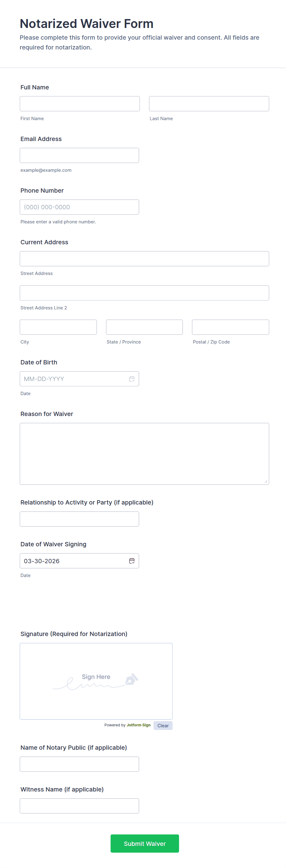
Task: Focus the Street Address input
Action: (144, 259)
